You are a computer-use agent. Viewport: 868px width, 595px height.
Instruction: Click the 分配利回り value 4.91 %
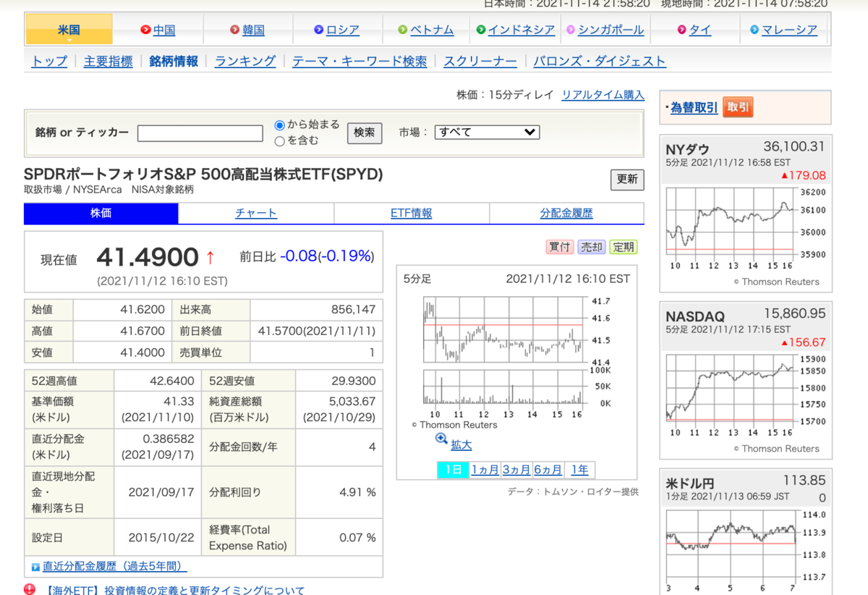click(357, 492)
